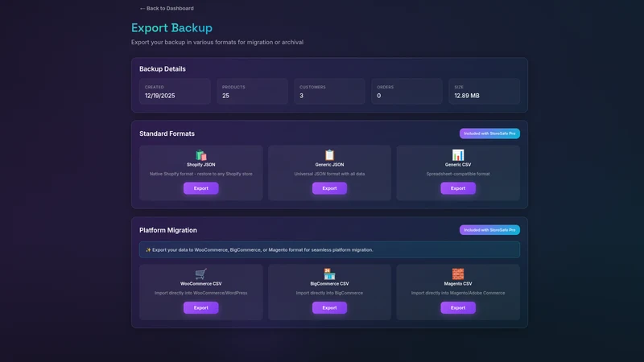Click the page subtitle about migration or archival
This screenshot has width=644, height=362.
pos(217,43)
